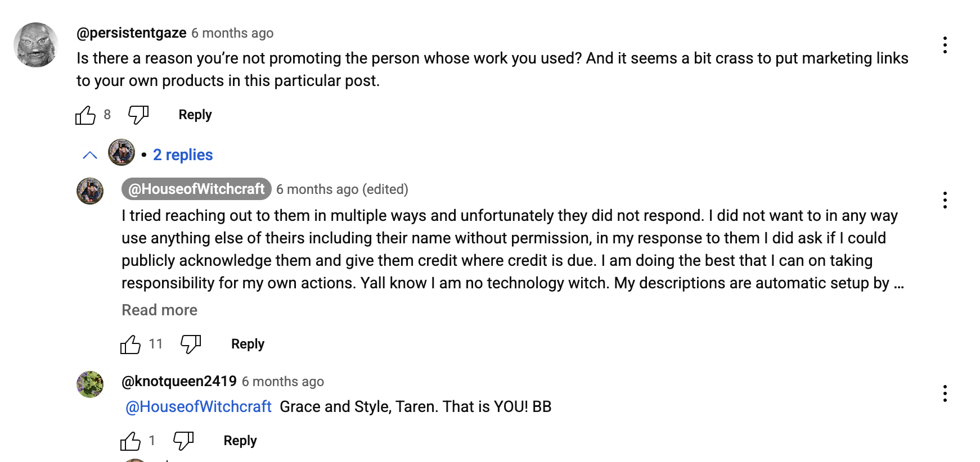The width and height of the screenshot is (980, 462).
Task: Open options menu for @knotqueen2419 reply
Action: (945, 393)
